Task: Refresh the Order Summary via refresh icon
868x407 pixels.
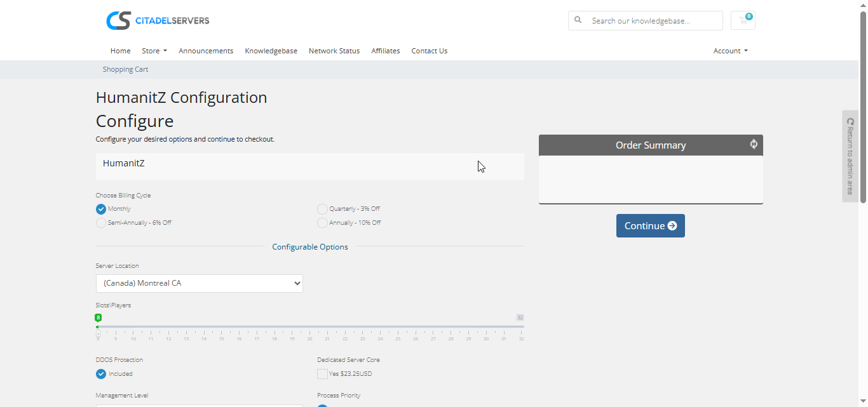Action: (x=754, y=144)
